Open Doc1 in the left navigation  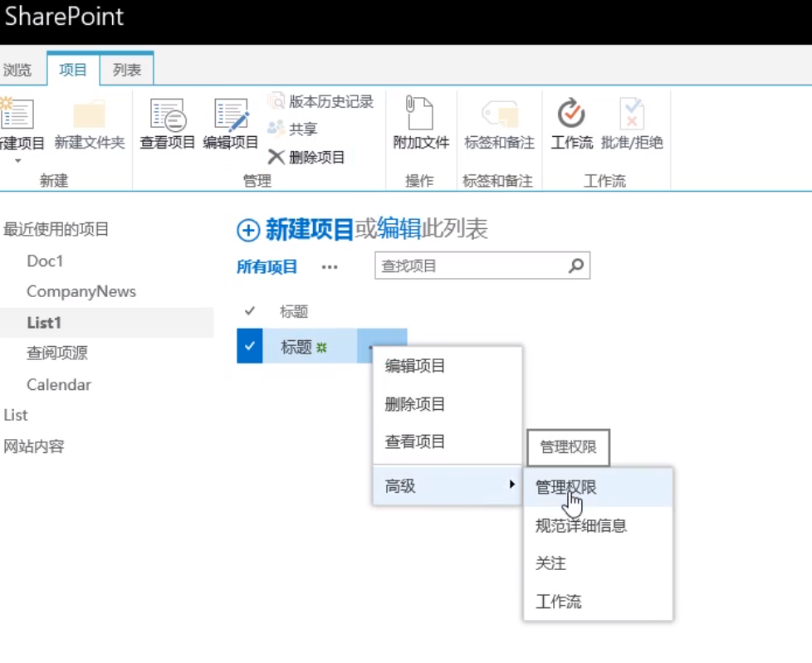tap(45, 261)
